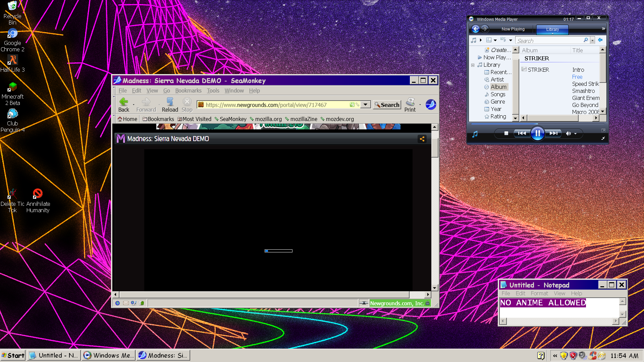Viewport: 644px width, 362px height.
Task: Click the Stop button in Media Player
Action: [x=506, y=133]
